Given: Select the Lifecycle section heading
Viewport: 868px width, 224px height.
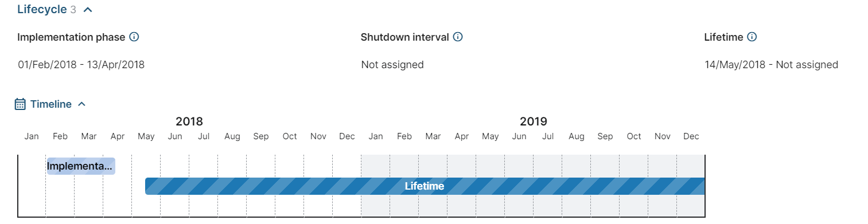Looking at the screenshot, I should pyautogui.click(x=42, y=9).
